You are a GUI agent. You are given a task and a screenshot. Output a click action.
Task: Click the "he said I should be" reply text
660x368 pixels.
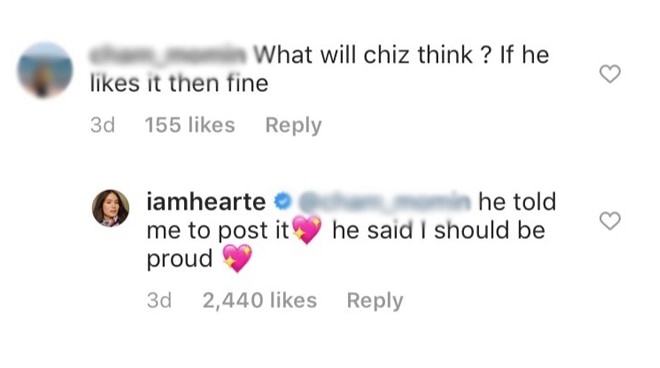(x=439, y=230)
